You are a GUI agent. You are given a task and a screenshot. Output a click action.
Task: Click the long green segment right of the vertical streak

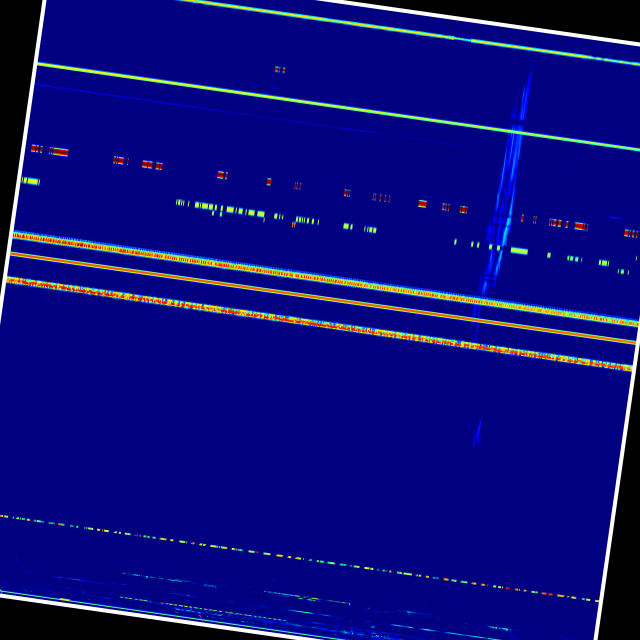519,251
